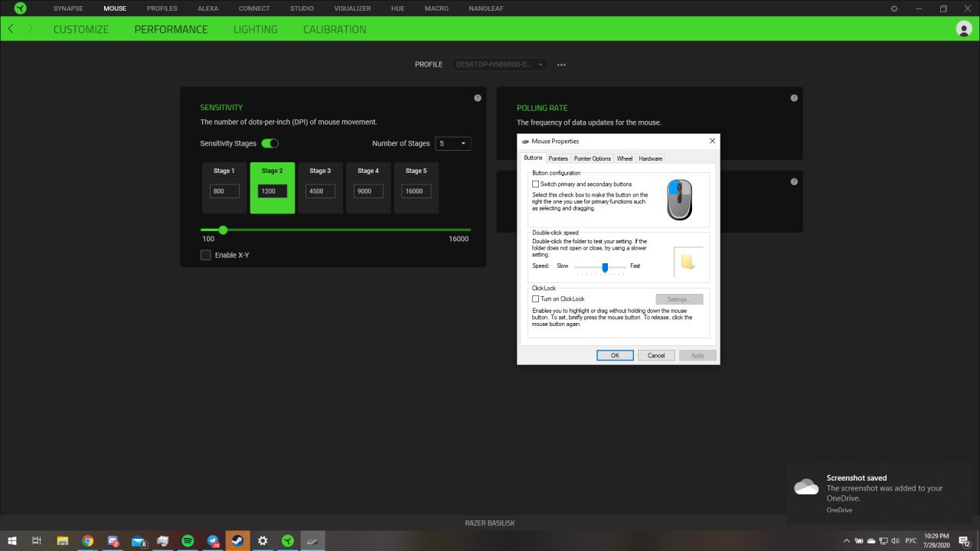Screen dimensions: 980x551
Task: Close the Mouse Properties dialog
Action: click(712, 141)
